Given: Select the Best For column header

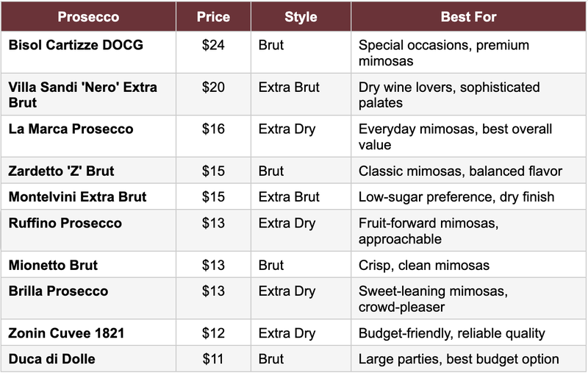Looking at the screenshot, I should pyautogui.click(x=468, y=17).
